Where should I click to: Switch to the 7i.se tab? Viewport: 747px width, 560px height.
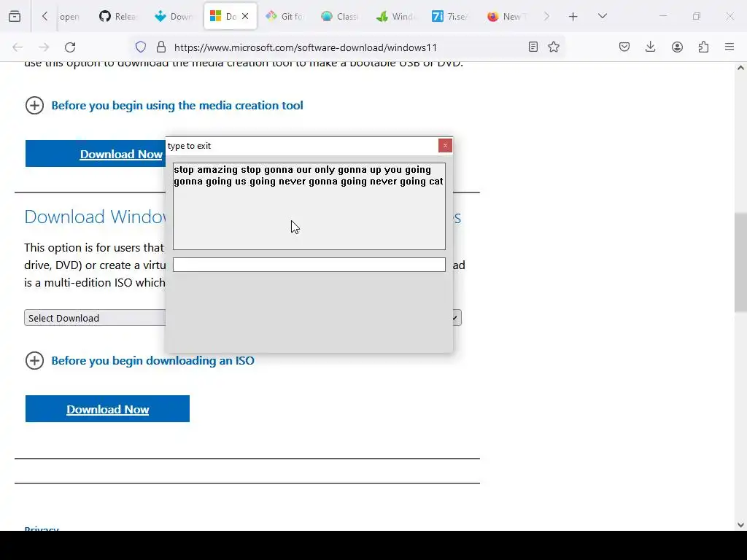click(451, 16)
